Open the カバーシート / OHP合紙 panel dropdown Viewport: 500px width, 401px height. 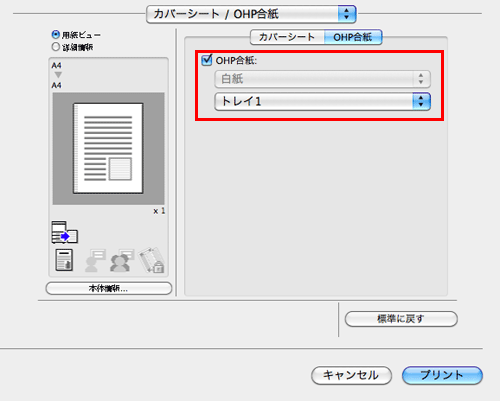coord(251,14)
